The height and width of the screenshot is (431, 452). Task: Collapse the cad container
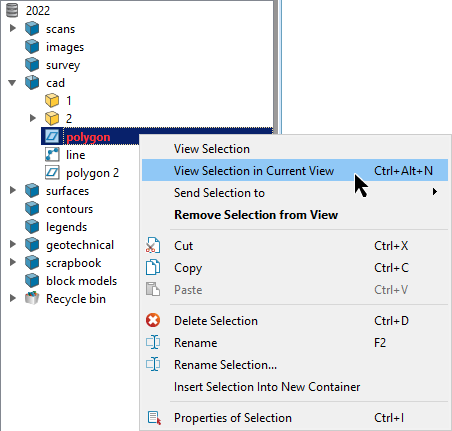click(x=12, y=82)
